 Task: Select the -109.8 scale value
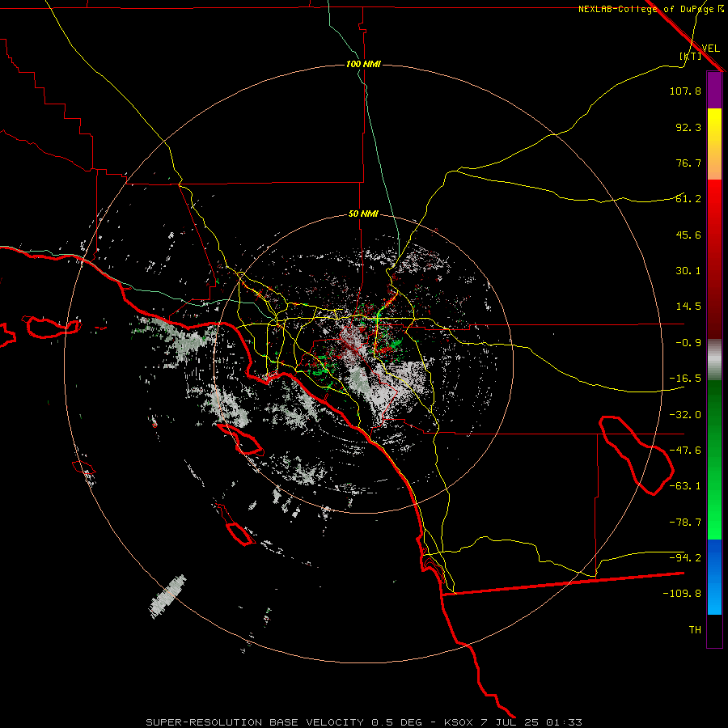tap(682, 594)
